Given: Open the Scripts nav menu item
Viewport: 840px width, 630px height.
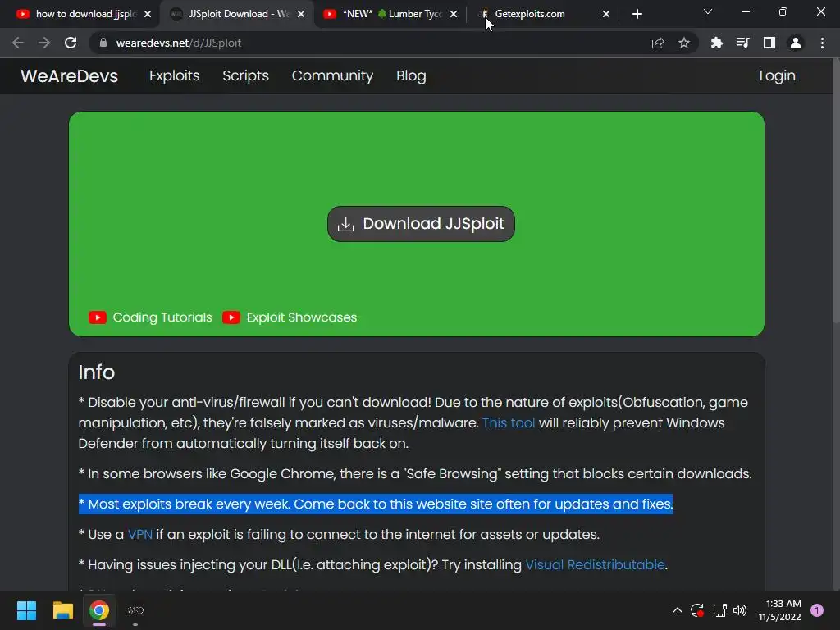Looking at the screenshot, I should pyautogui.click(x=245, y=75).
